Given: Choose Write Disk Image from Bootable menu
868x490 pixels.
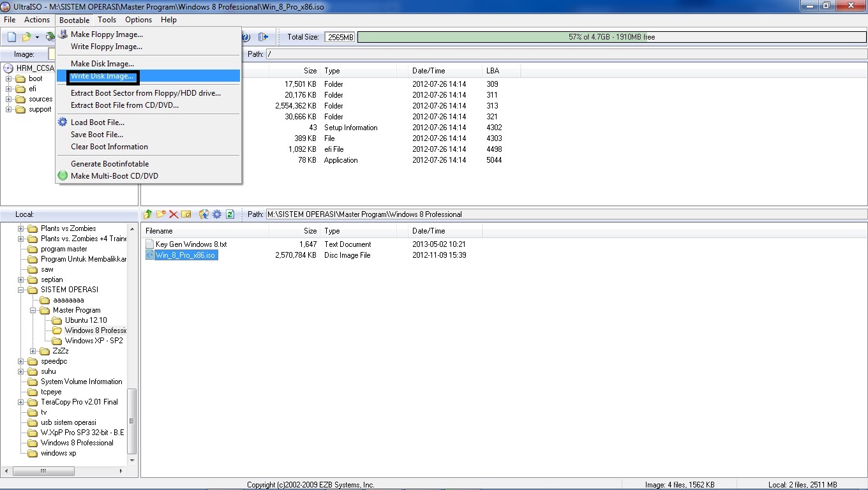Looking at the screenshot, I should tap(148, 76).
